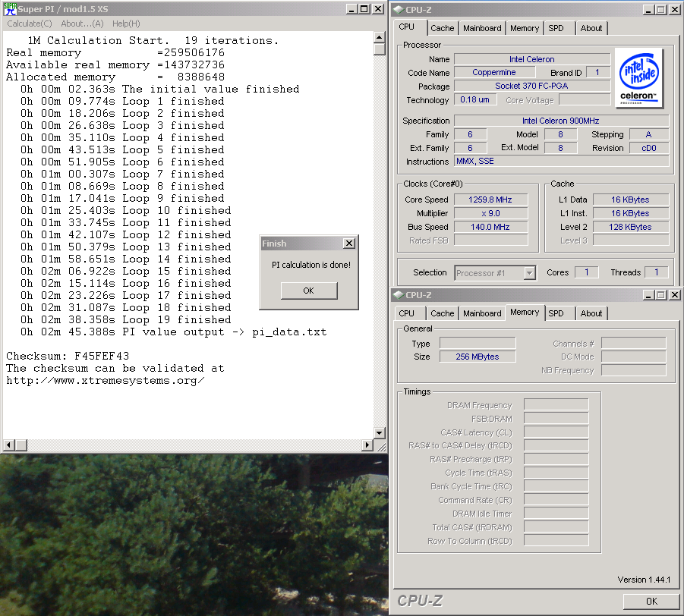
Task: Click the Code Name field Coppermine
Action: 493,72
